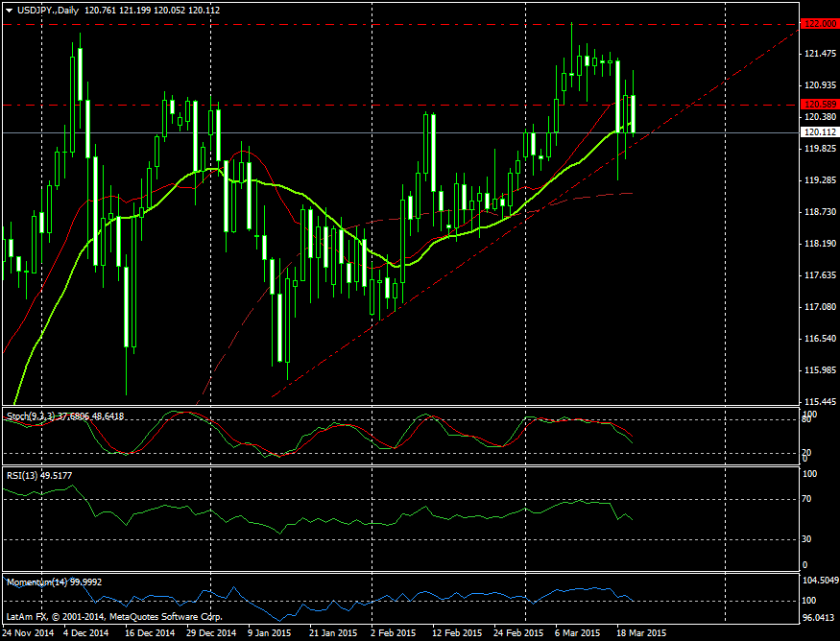Click the 121.475 value on price axis
Viewport: 840px width, 641px height.
(817, 54)
